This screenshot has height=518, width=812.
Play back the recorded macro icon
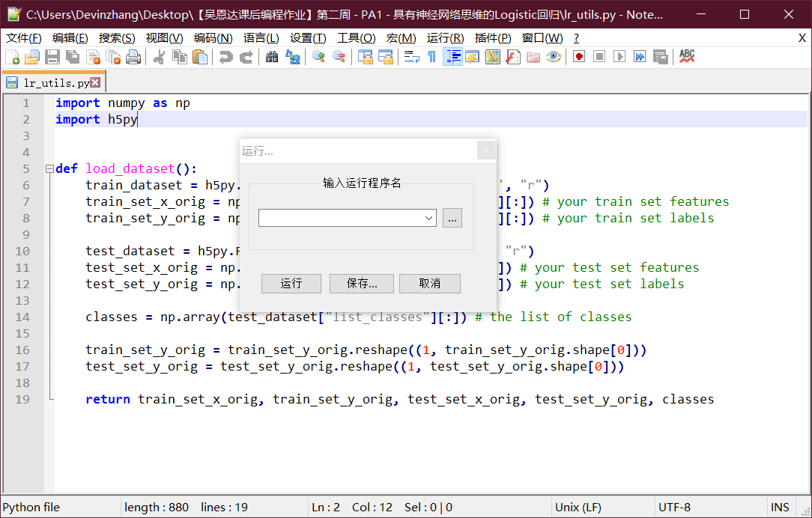[x=619, y=57]
